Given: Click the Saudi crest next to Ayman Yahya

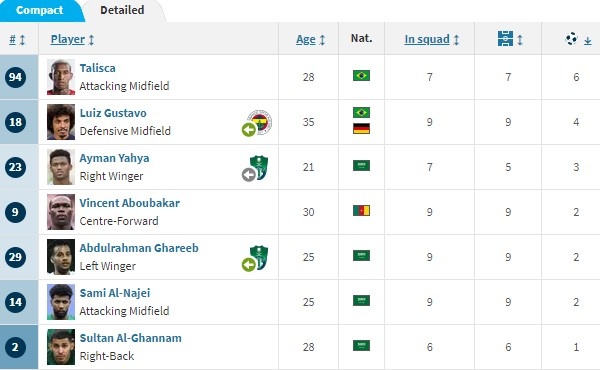Looking at the screenshot, I should pyautogui.click(x=259, y=167).
